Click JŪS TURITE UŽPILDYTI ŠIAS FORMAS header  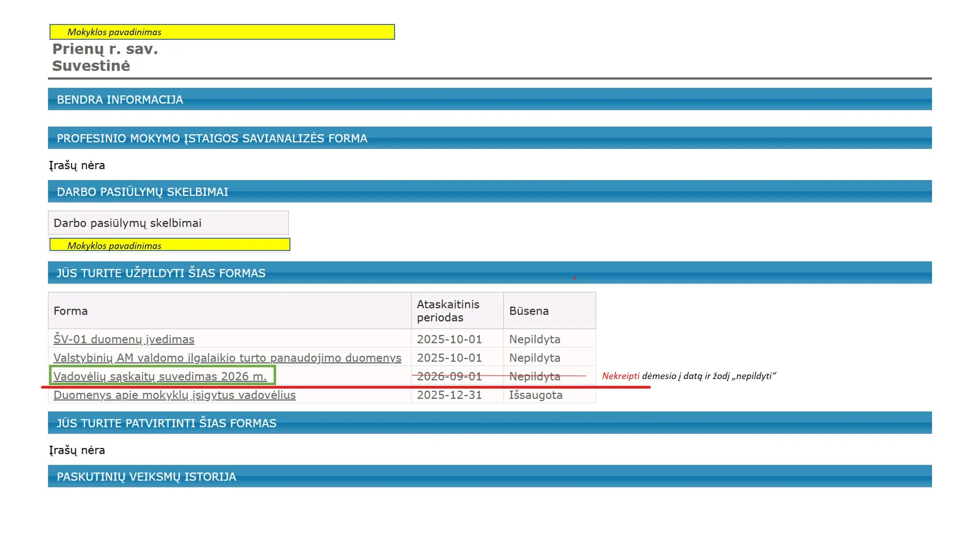(x=161, y=273)
